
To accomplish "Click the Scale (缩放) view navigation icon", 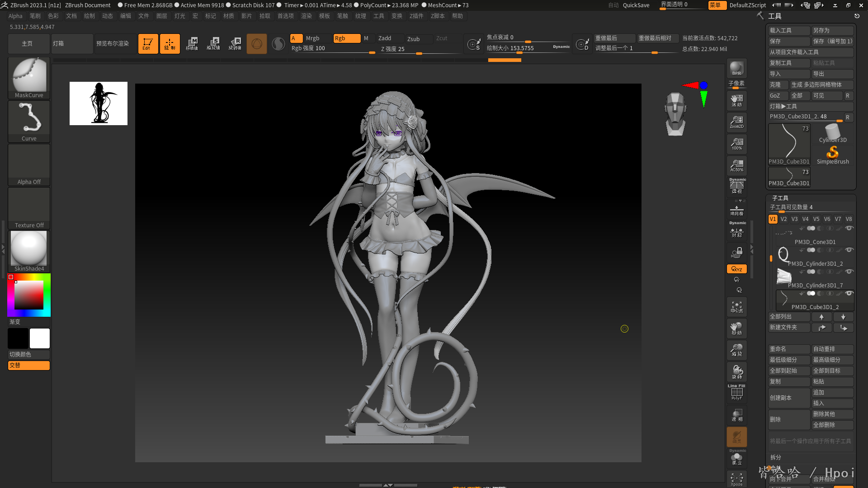I will click(736, 350).
